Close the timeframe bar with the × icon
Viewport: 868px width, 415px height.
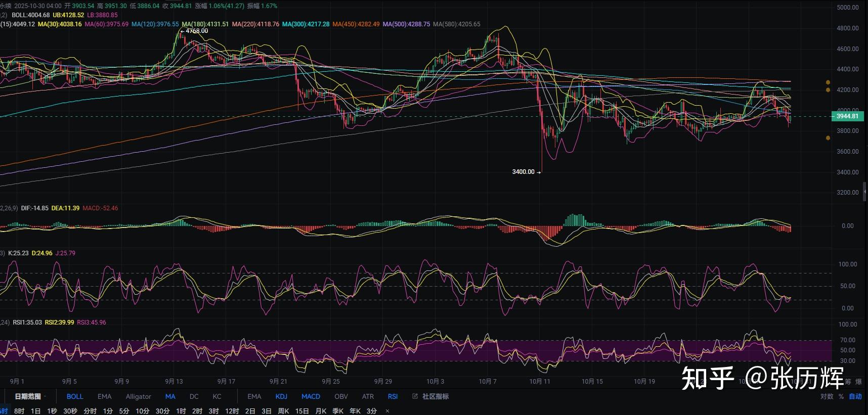tap(387, 411)
